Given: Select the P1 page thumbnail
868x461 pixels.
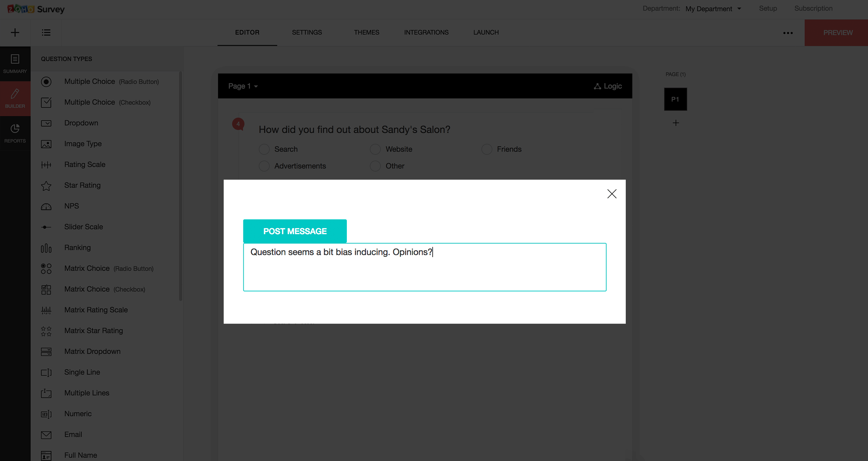Looking at the screenshot, I should click(x=675, y=99).
